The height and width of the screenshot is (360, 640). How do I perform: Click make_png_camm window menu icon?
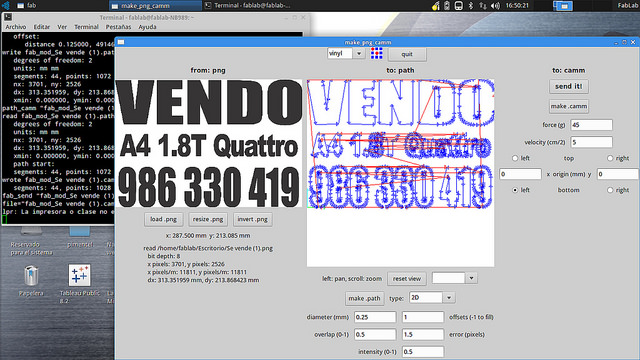[x=121, y=42]
